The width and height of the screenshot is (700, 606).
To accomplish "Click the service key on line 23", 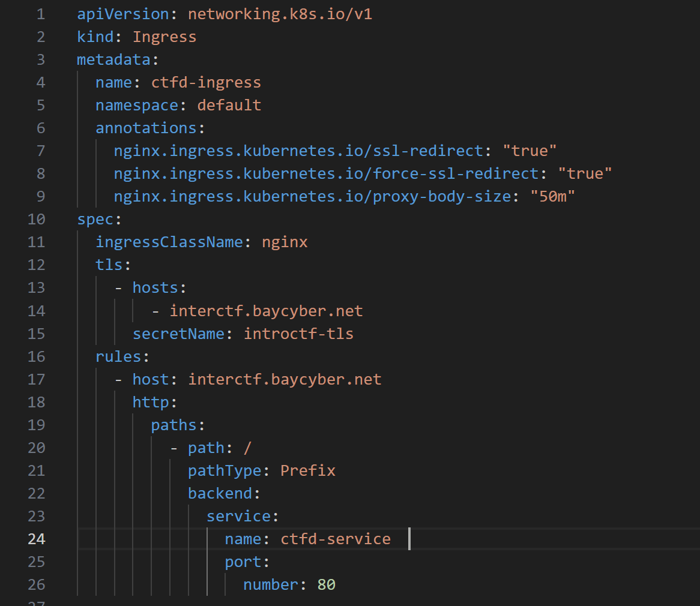I will 238,517.
